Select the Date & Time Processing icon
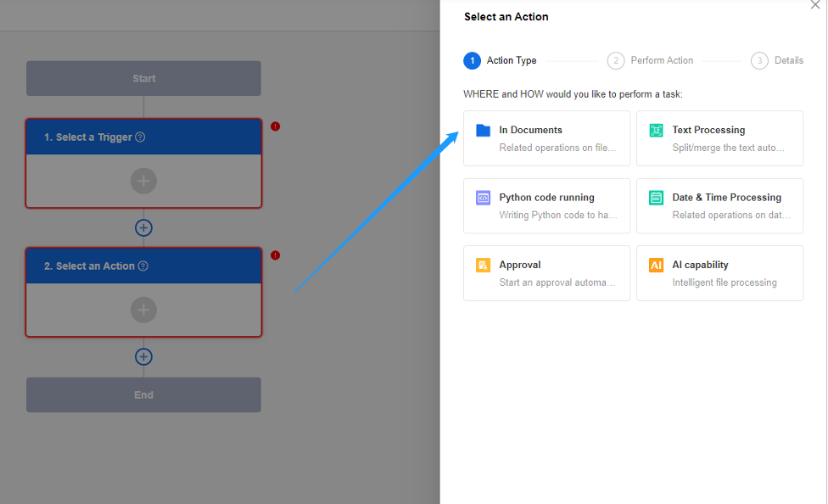The height and width of the screenshot is (504, 828). [656, 198]
